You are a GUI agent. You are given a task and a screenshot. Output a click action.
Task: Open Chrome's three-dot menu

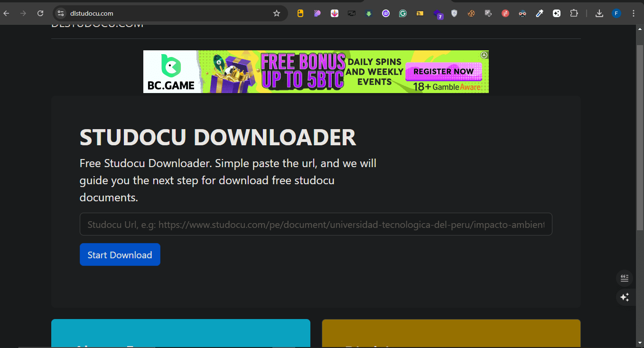tap(635, 13)
